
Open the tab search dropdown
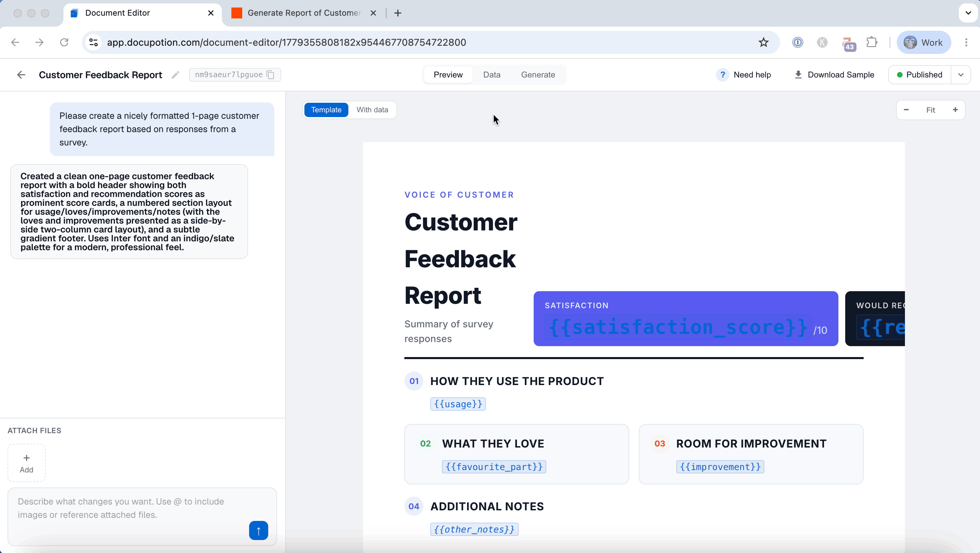coord(968,13)
